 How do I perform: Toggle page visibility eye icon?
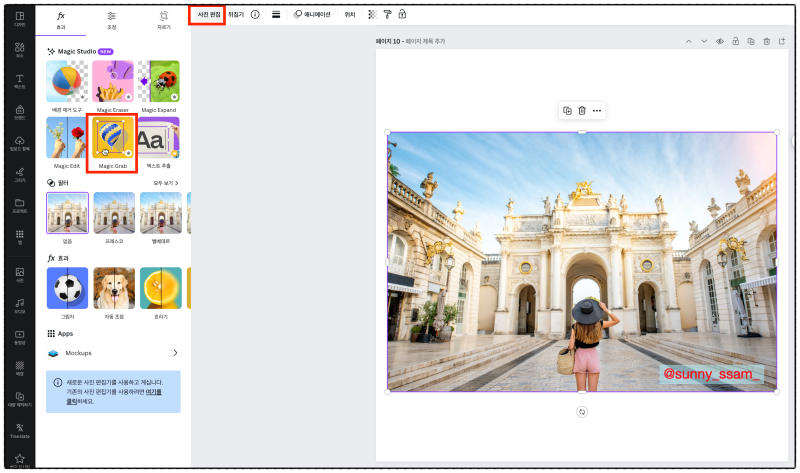click(x=720, y=41)
